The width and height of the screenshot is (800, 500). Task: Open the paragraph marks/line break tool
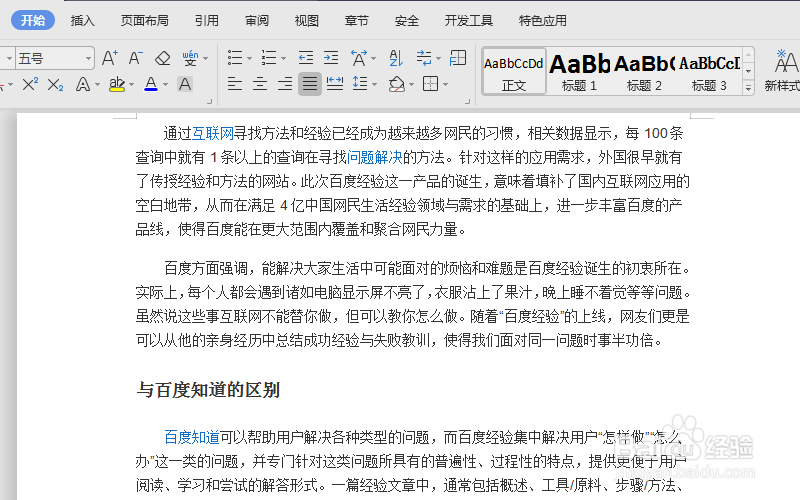pos(424,58)
